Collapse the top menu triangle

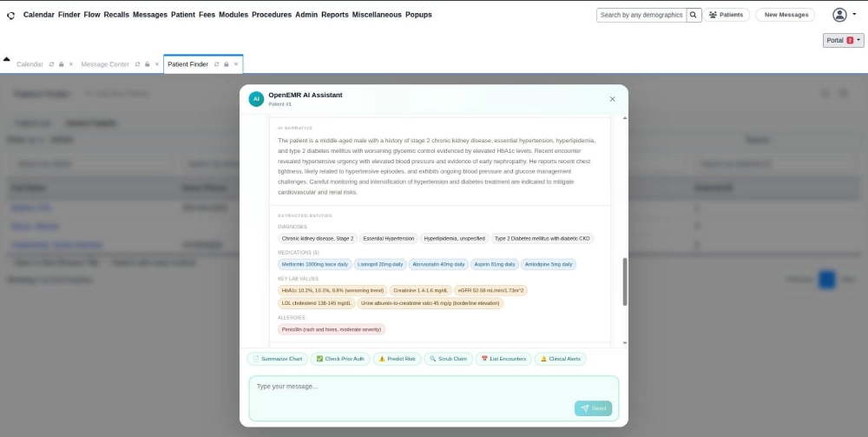(7, 59)
